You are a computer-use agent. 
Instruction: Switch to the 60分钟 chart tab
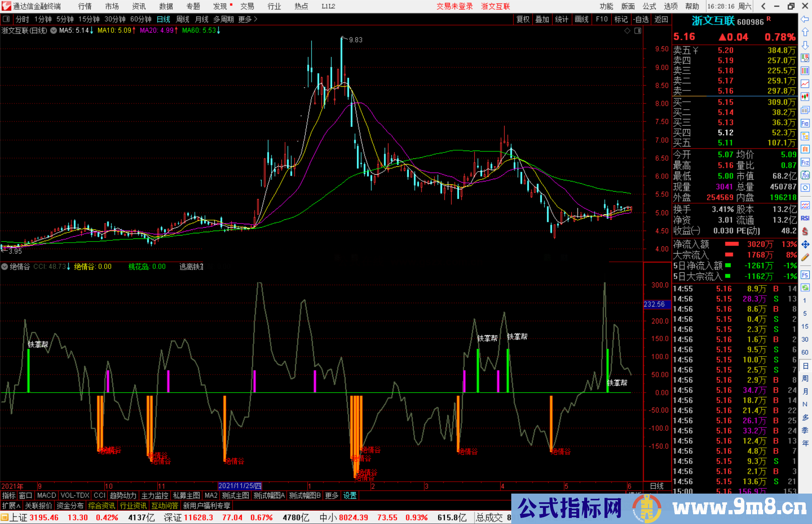coord(141,19)
